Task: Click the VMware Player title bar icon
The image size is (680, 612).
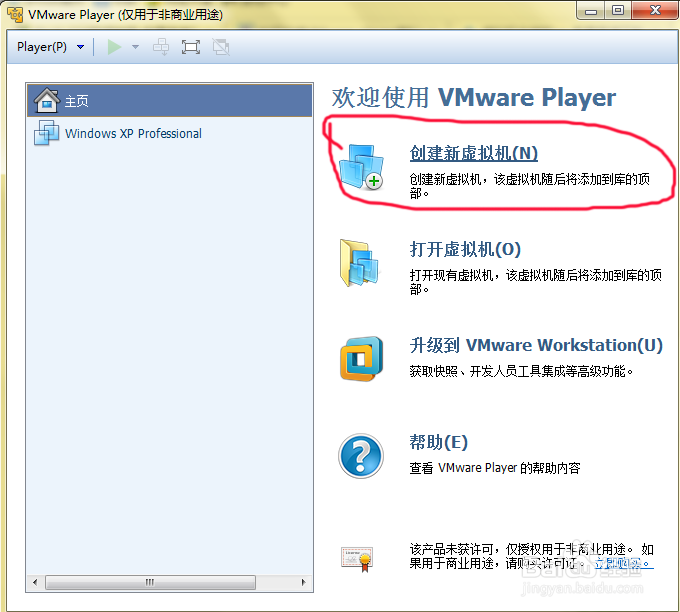Action: coord(16,14)
